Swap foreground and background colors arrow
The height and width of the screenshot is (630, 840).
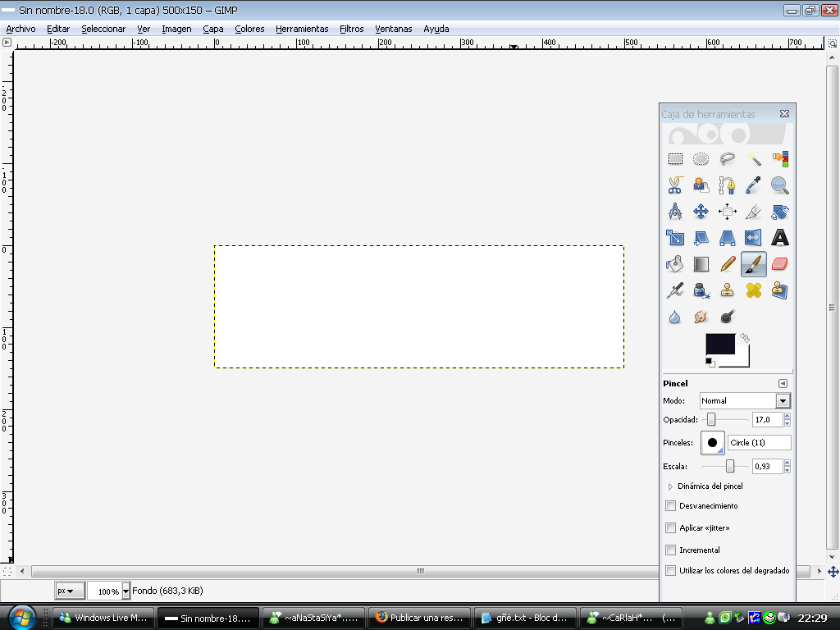point(745,337)
